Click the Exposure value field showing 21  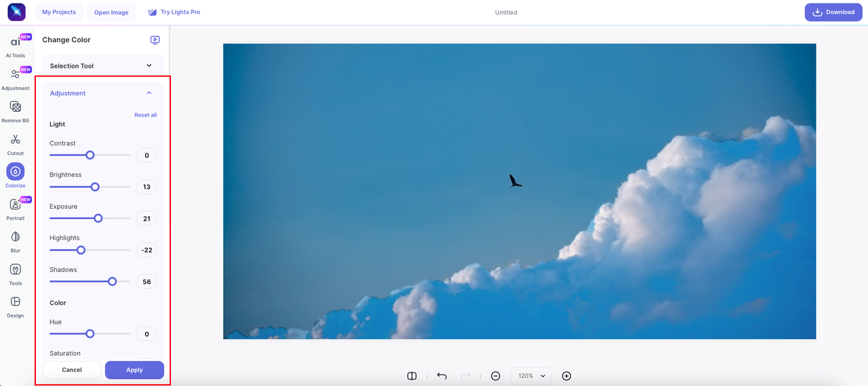146,218
